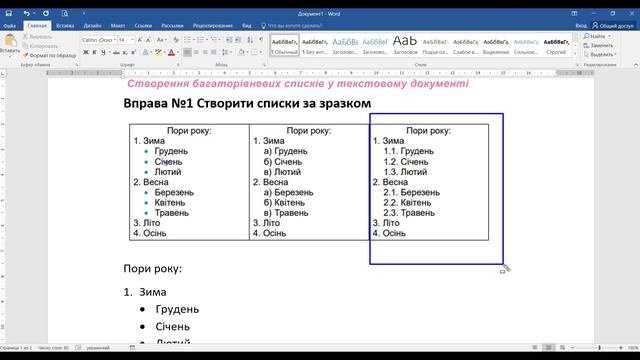Decrease font size with the shrink font icon
Image resolution: width=640 pixels, height=360 pixels.
click(148, 40)
